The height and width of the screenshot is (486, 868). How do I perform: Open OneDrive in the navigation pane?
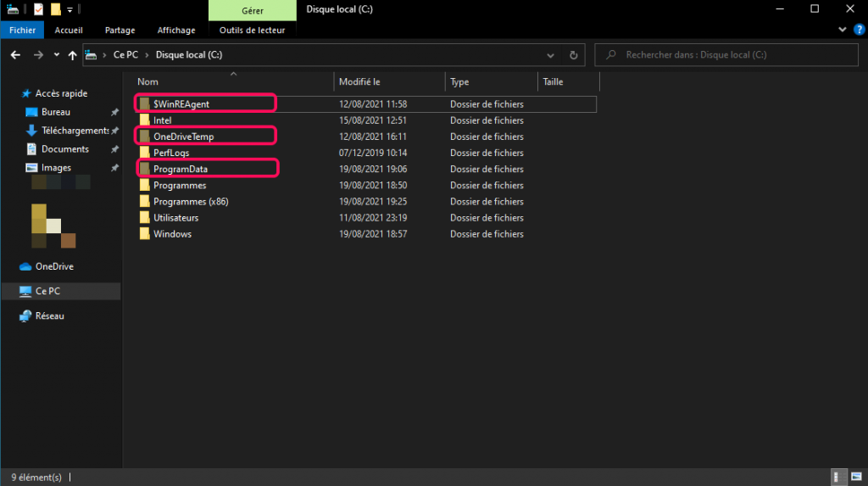click(x=54, y=266)
